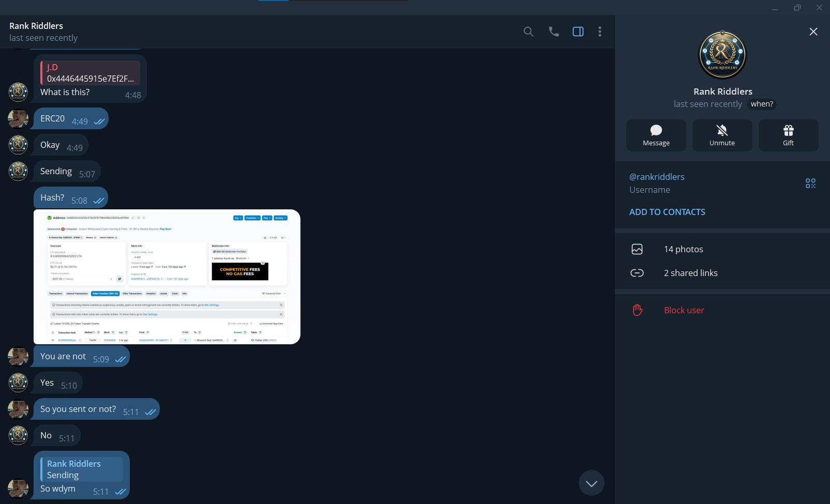Screen dimensions: 830x504
Task: Click the Rank Riddlers profile picture in panel
Action: click(722, 55)
